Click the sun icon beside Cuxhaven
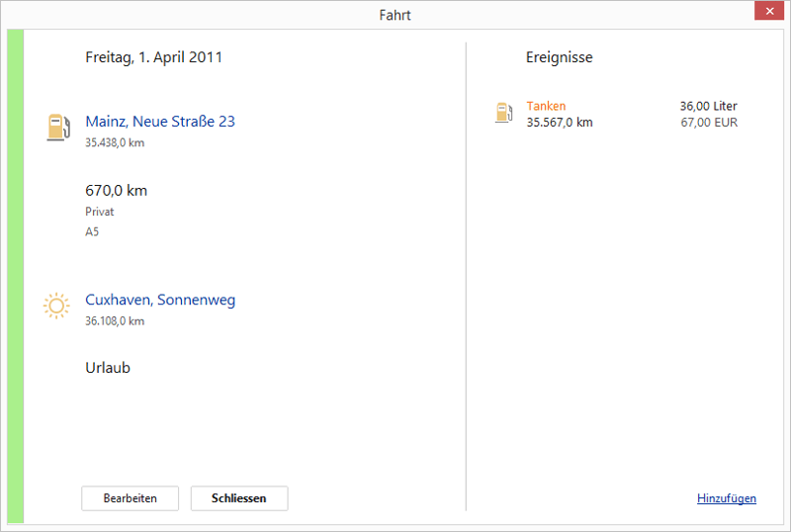This screenshot has width=791, height=532. coord(56,306)
